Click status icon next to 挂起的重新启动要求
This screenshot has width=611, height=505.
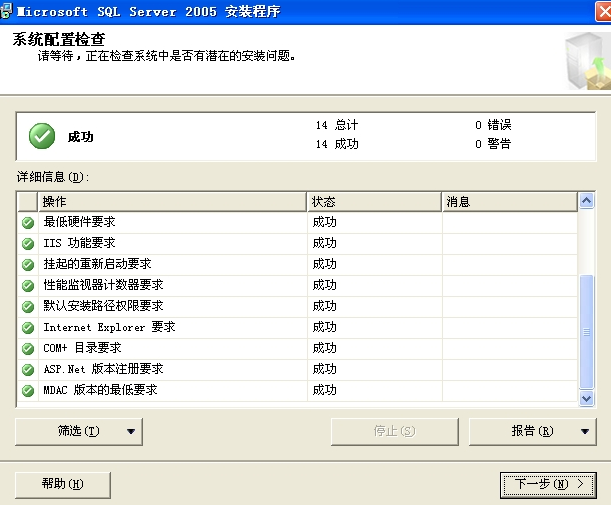pyautogui.click(x=27, y=264)
